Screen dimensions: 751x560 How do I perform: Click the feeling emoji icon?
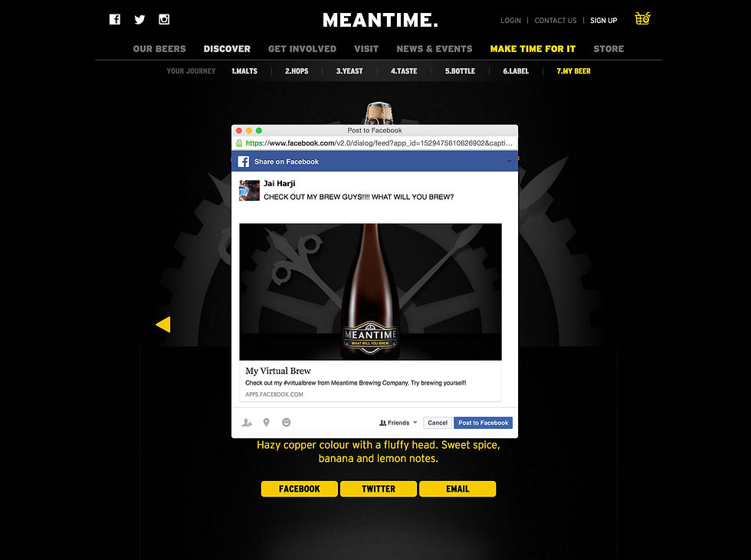(x=286, y=422)
